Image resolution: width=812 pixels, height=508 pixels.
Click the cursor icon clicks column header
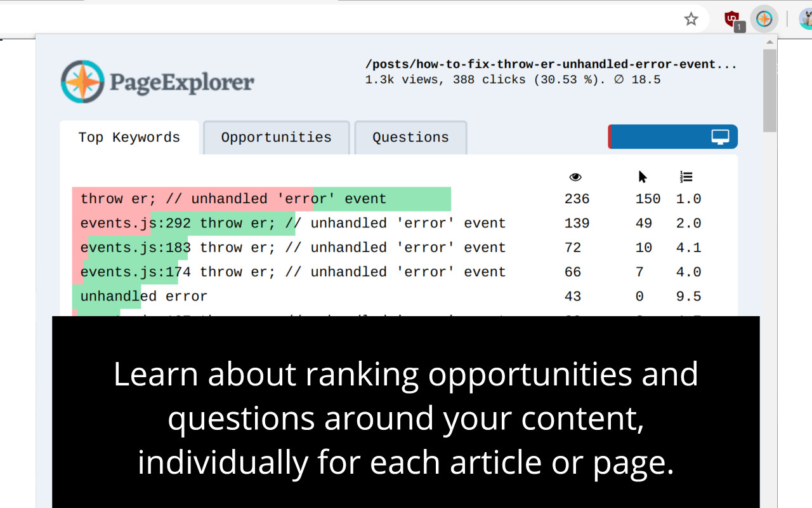click(x=642, y=177)
